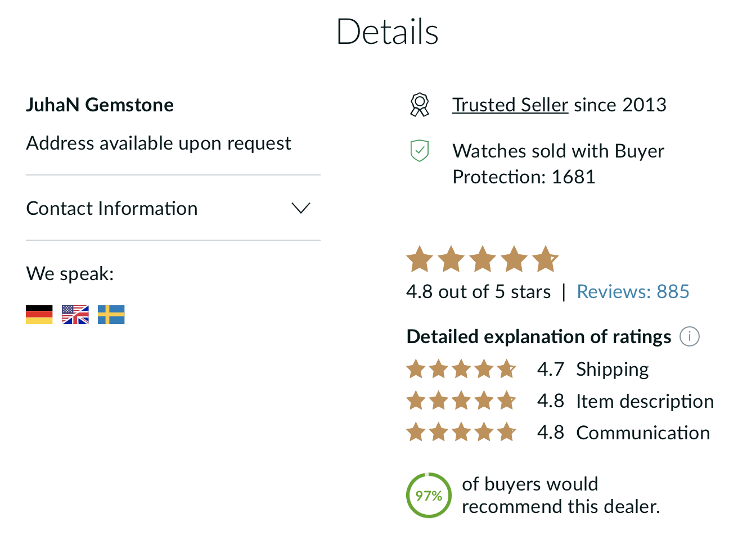Click the German flag icon
The width and height of the screenshot is (756, 549).
click(39, 314)
